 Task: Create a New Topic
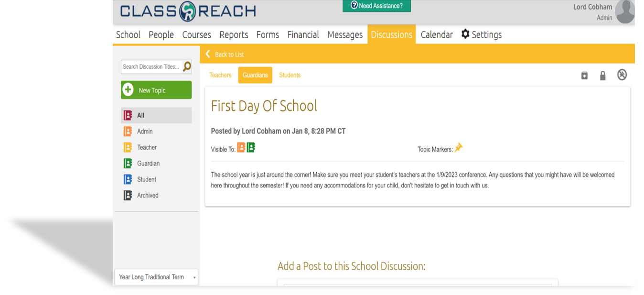coord(156,90)
